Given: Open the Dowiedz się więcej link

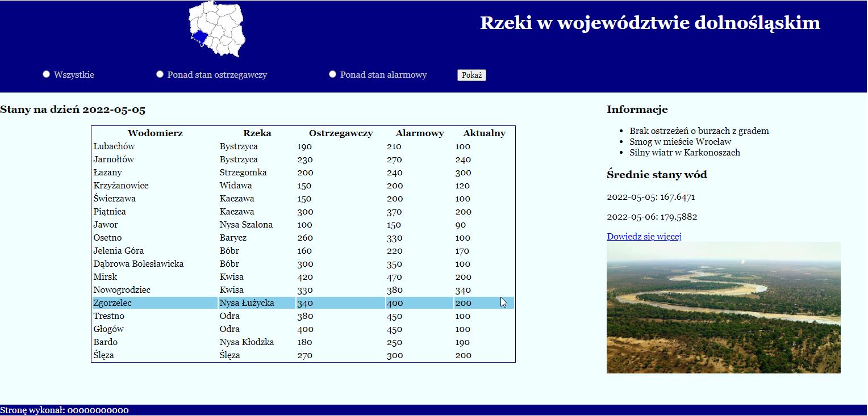Looking at the screenshot, I should [644, 237].
